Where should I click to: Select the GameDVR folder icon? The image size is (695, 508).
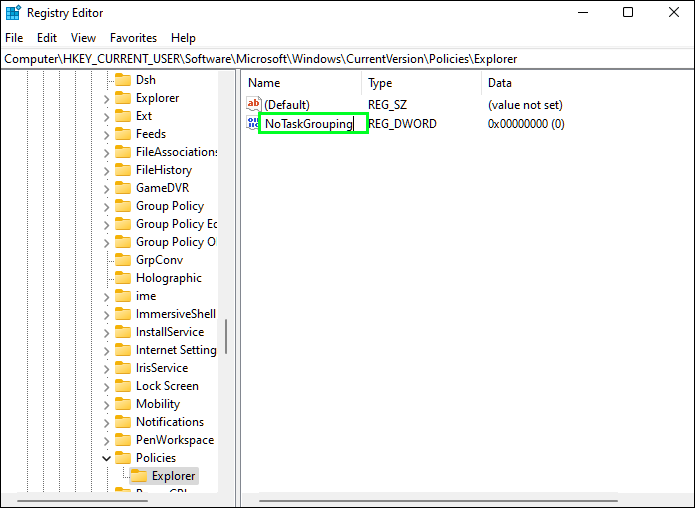click(x=123, y=188)
